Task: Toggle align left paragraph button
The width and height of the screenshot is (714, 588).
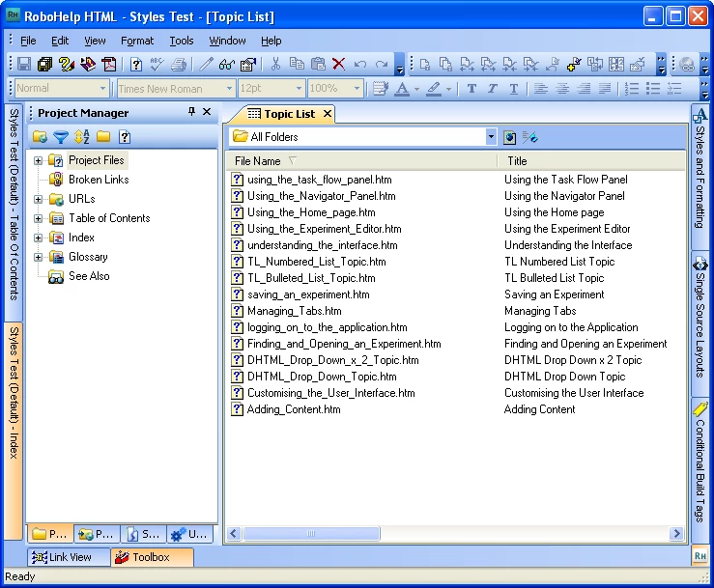Action: click(x=540, y=88)
